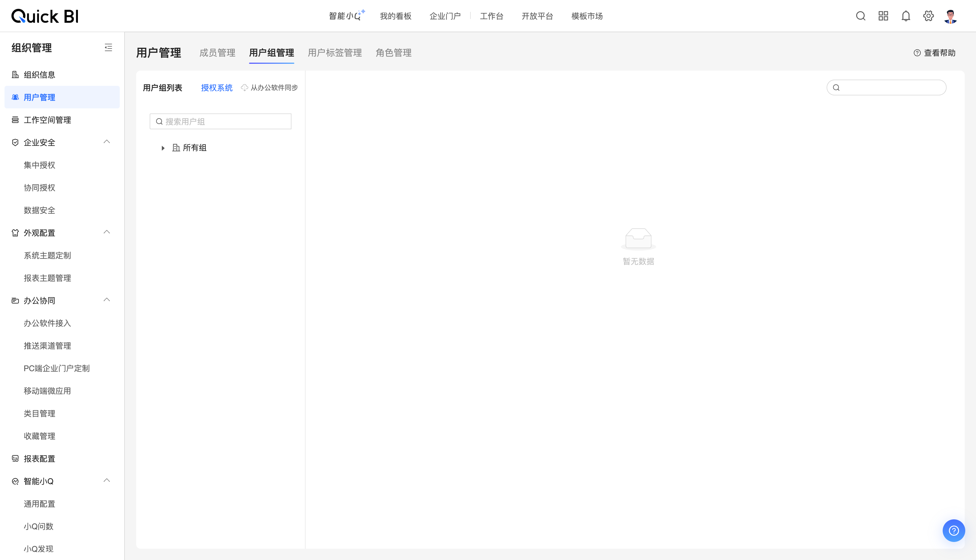The width and height of the screenshot is (976, 560).
Task: Collapse the 外观配置 section
Action: pos(107,232)
